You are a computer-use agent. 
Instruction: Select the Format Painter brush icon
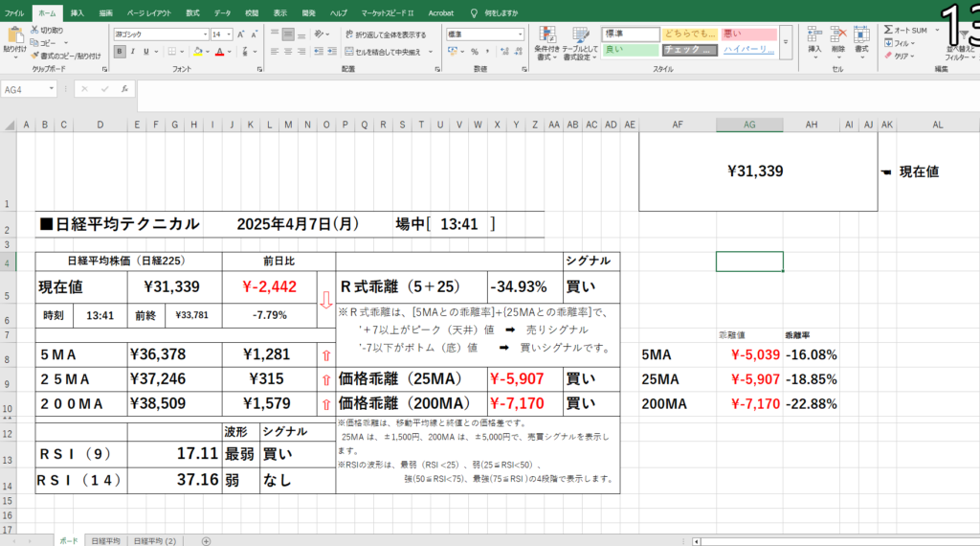[35, 56]
